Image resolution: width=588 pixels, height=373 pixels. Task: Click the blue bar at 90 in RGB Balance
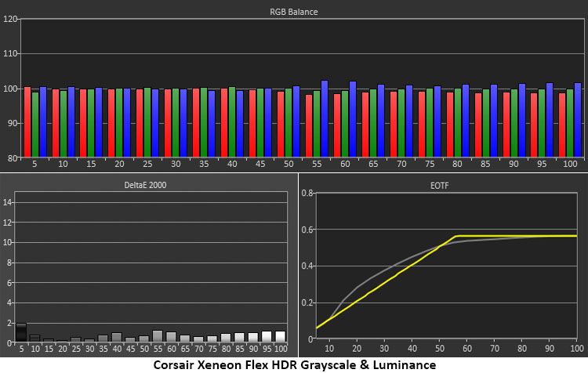point(522,121)
